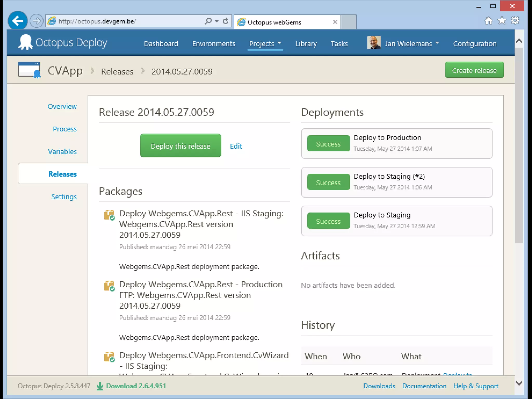Maximize the browser window
This screenshot has width=532, height=399.
pos(493,6)
